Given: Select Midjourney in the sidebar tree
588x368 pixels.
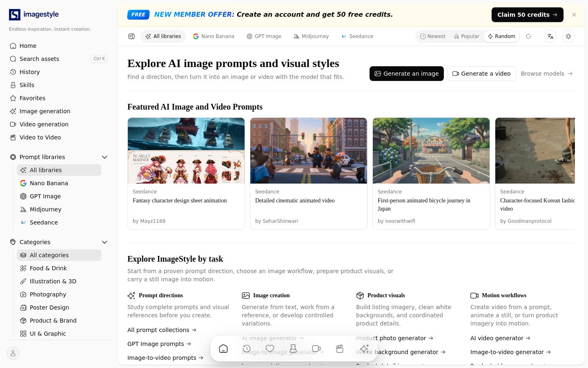Looking at the screenshot, I should point(59,209).
